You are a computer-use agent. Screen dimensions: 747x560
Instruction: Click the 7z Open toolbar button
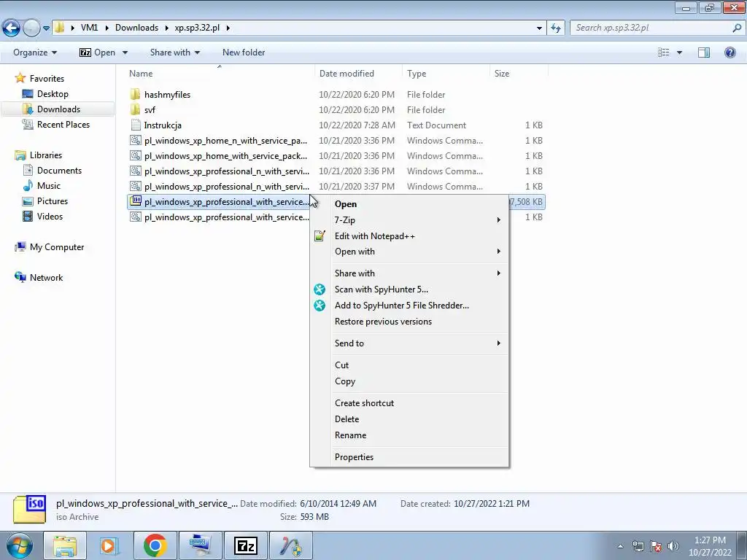97,52
